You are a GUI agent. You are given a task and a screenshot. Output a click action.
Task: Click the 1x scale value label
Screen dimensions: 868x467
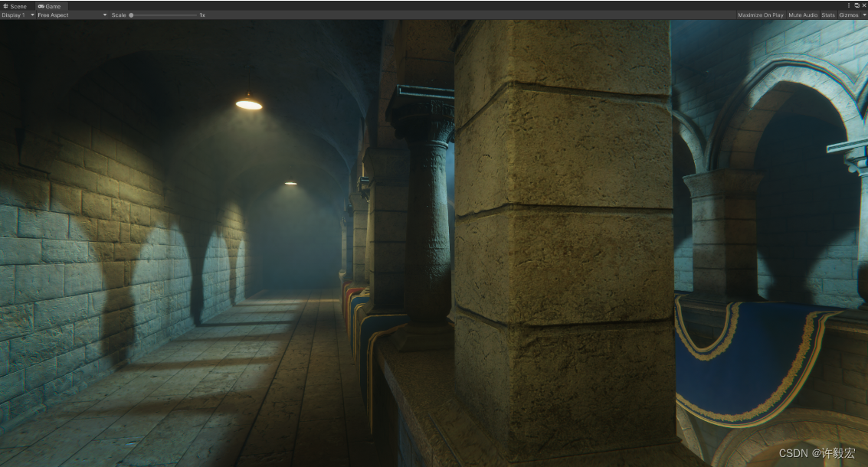pyautogui.click(x=201, y=15)
